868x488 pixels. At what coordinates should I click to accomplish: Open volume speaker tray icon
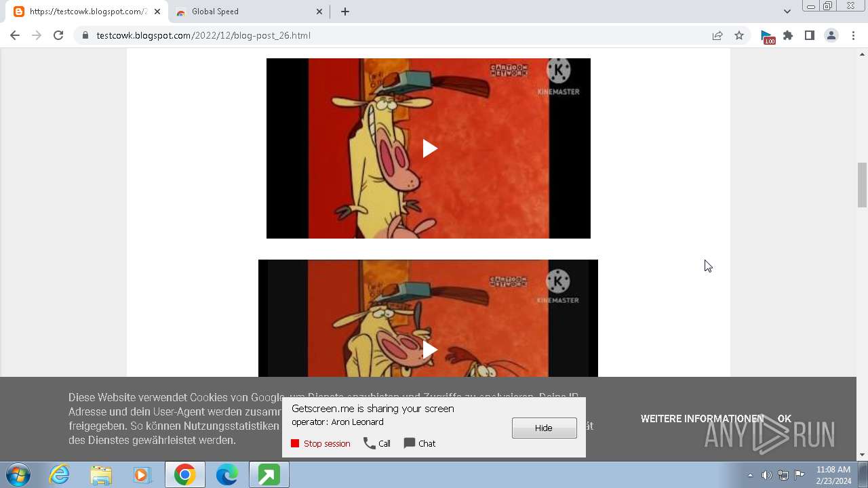coord(766,475)
